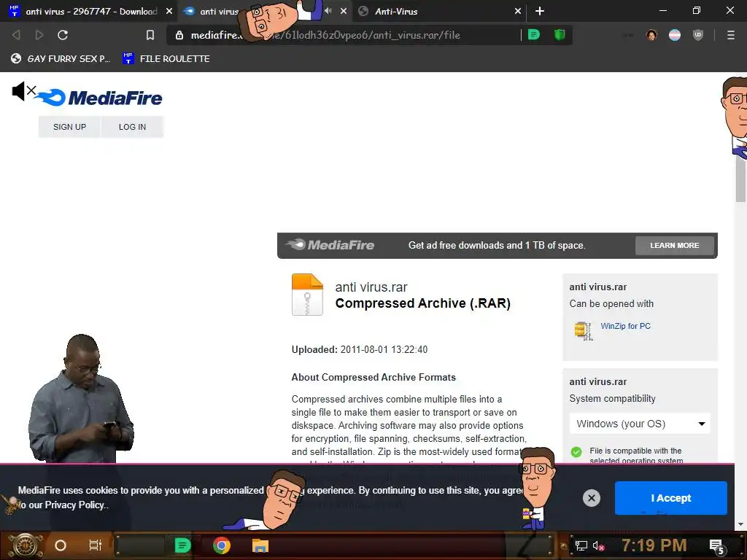Mute audio via the tab speaker icon

[328, 10]
